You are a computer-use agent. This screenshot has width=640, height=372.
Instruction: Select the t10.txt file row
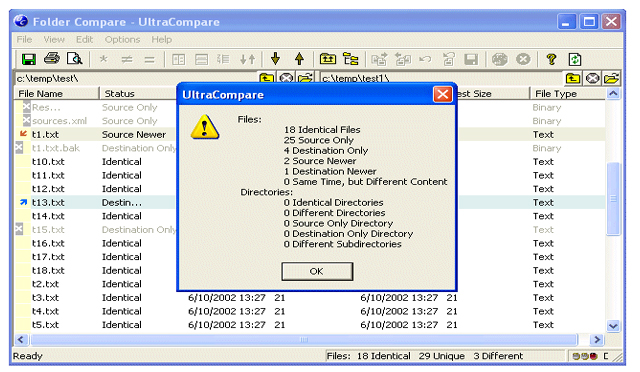(x=310, y=161)
